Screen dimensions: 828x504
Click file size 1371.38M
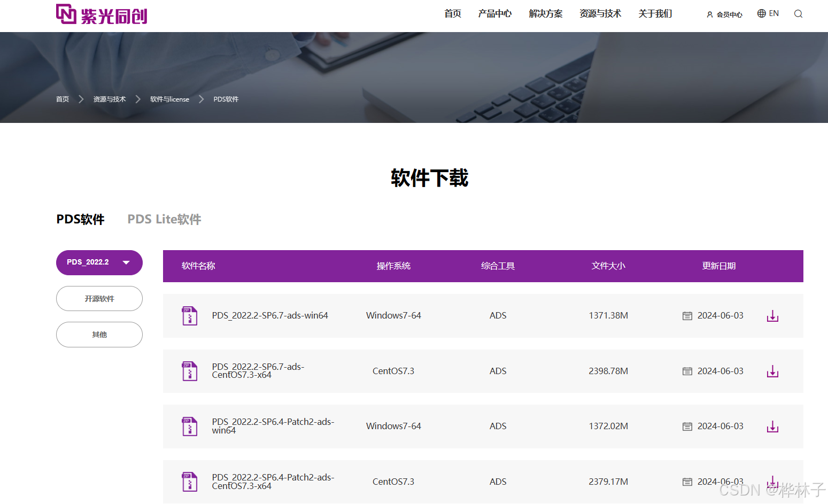pyautogui.click(x=608, y=316)
